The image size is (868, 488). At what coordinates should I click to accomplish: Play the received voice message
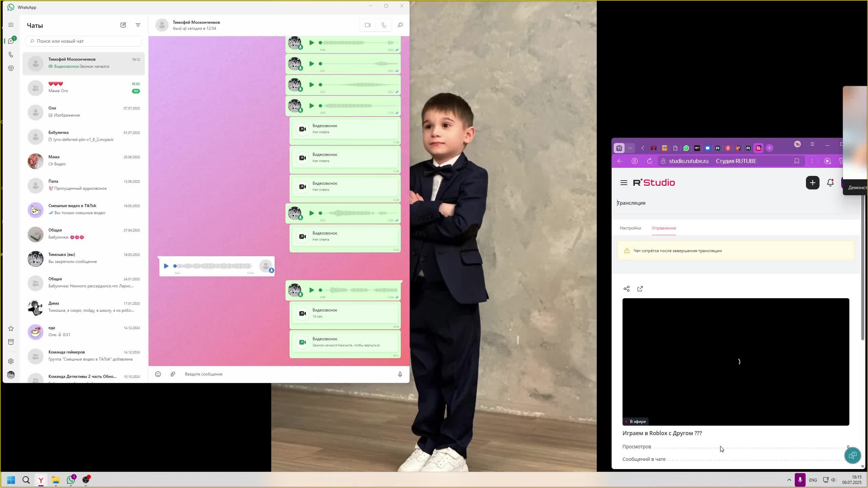tap(166, 266)
